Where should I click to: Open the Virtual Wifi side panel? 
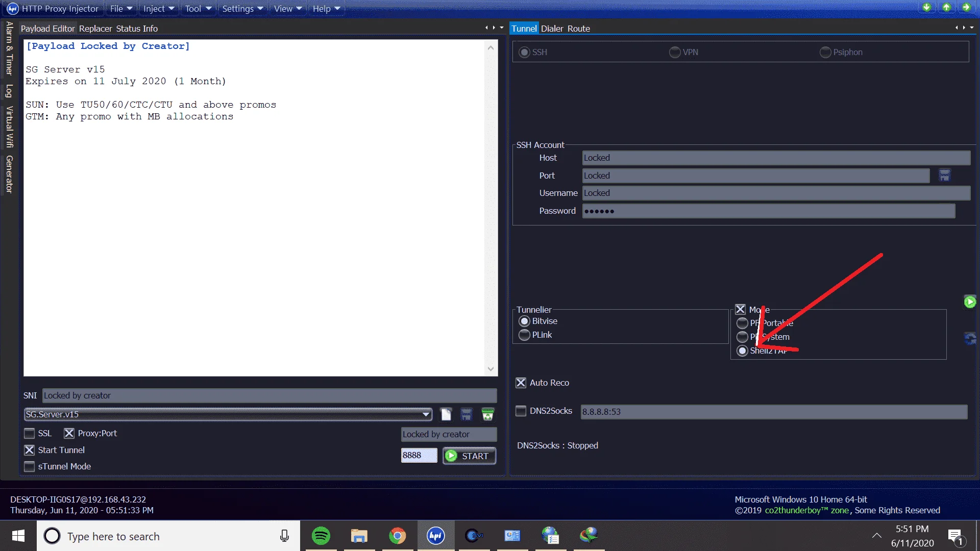[x=9, y=127]
